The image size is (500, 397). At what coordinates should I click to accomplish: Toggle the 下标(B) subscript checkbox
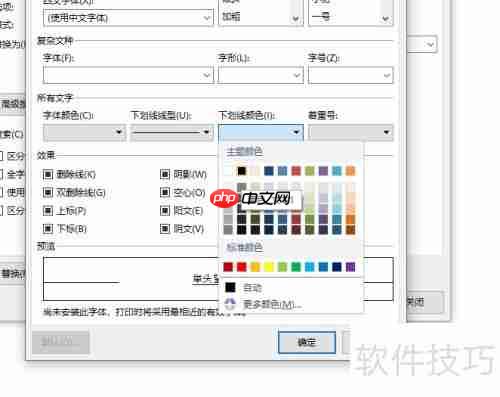coord(48,229)
